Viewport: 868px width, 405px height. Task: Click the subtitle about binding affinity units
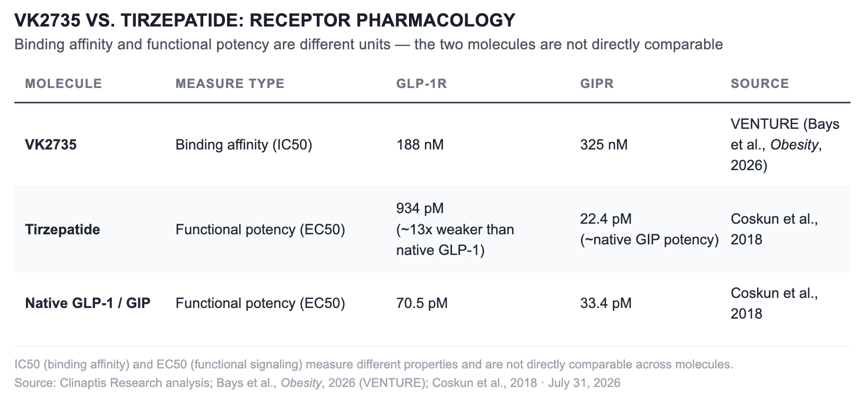point(369,44)
